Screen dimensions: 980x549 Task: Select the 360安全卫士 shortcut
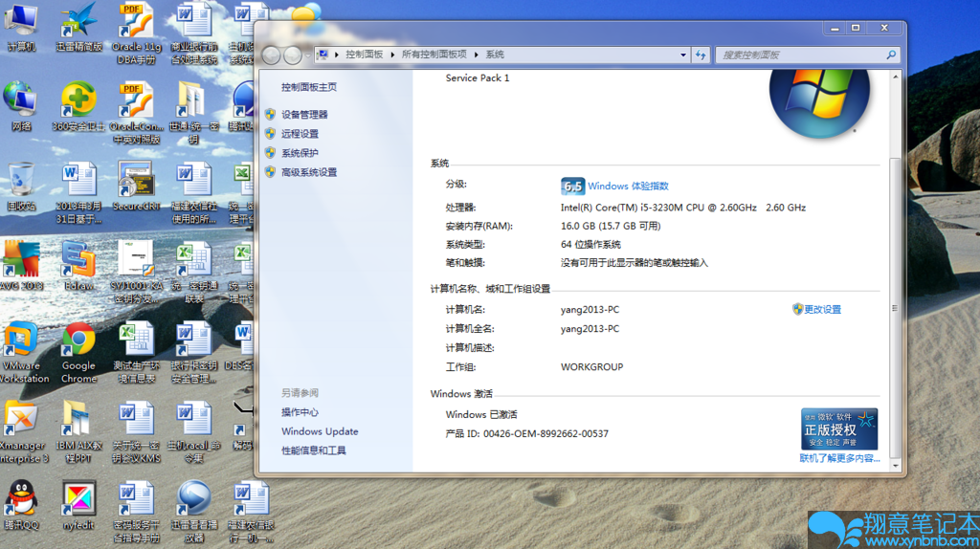coord(78,106)
